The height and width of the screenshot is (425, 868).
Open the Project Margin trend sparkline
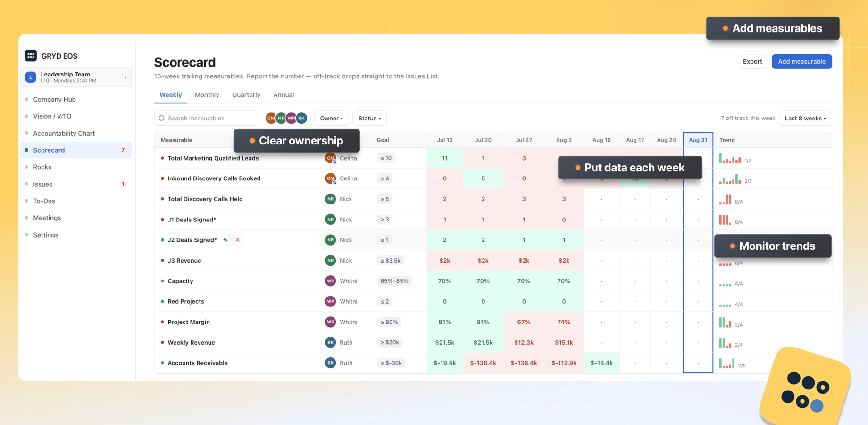pyautogui.click(x=725, y=323)
